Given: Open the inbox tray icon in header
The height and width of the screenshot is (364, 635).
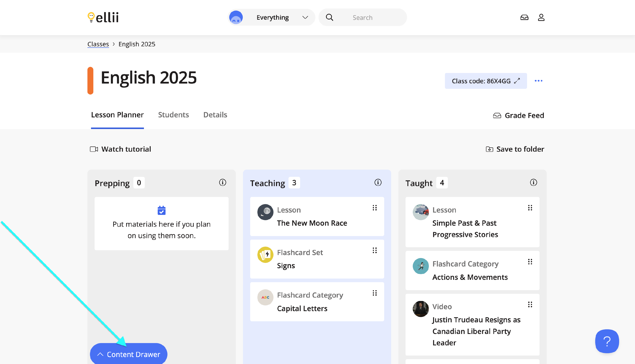Looking at the screenshot, I should pos(524,18).
